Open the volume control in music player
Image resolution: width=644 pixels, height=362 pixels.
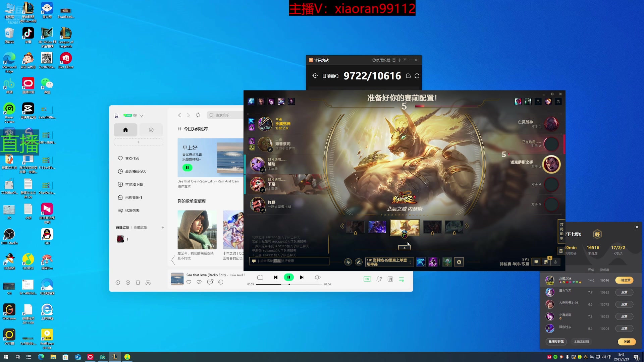(317, 277)
